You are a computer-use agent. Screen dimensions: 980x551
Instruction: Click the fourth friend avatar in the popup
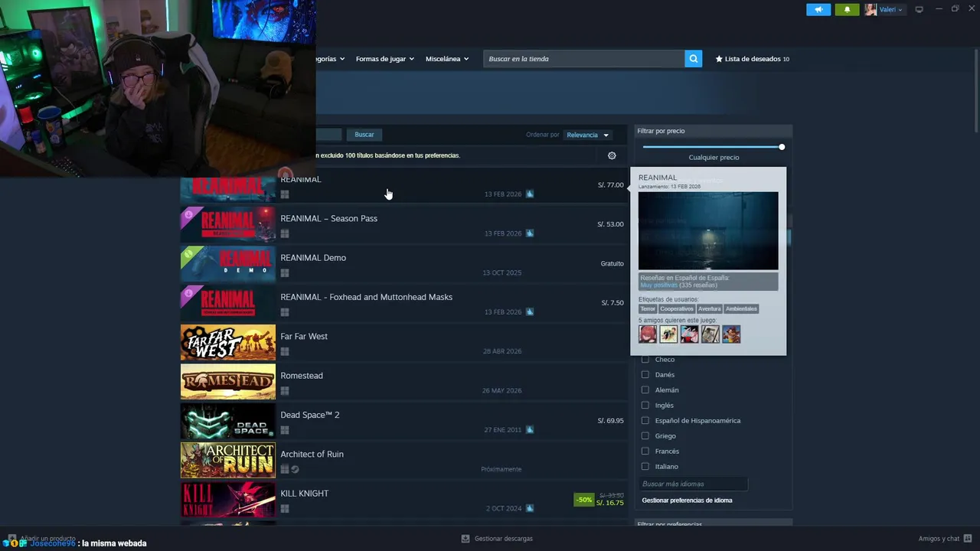[710, 334]
